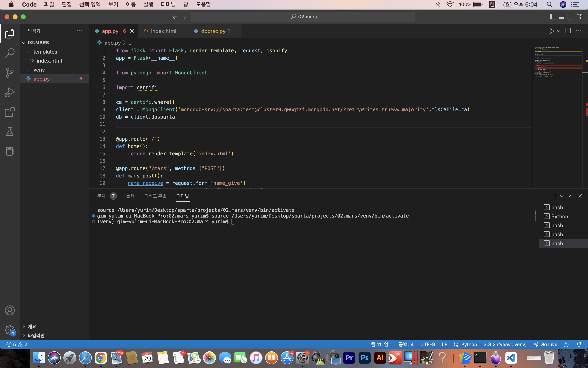Image resolution: width=588 pixels, height=368 pixels.
Task: Open terminal launch profile dropdown
Action: point(562,196)
